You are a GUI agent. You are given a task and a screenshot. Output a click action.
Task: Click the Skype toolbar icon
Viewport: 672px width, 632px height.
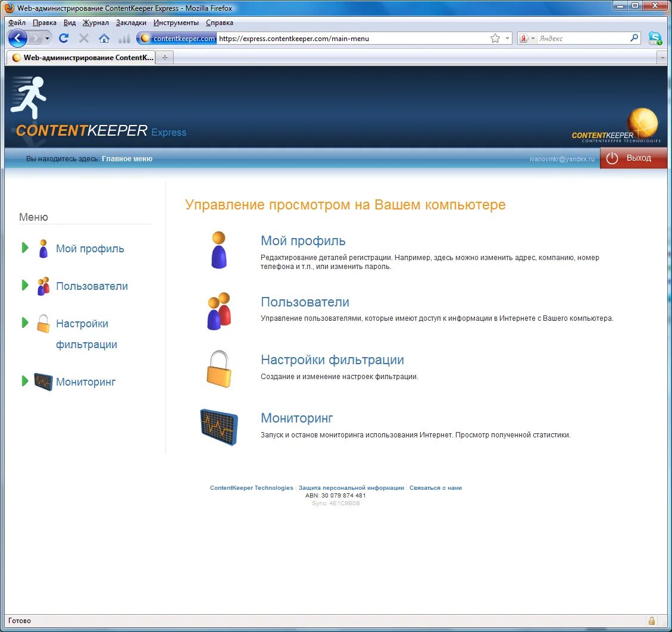[655, 39]
